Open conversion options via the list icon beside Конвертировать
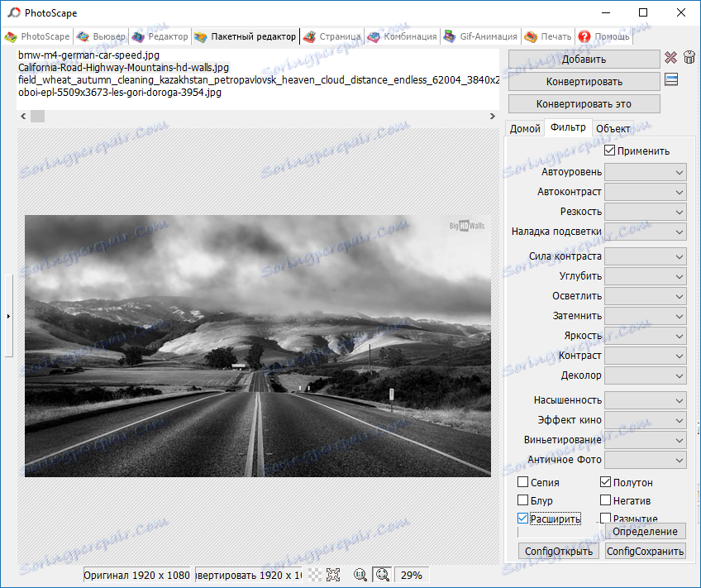Screen dimensions: 701x588 pos(671,79)
